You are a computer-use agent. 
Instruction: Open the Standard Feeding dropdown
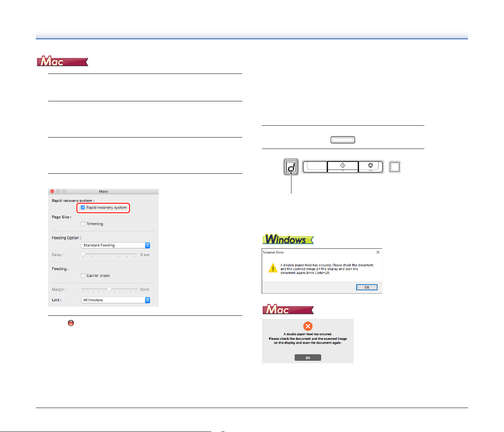click(115, 245)
